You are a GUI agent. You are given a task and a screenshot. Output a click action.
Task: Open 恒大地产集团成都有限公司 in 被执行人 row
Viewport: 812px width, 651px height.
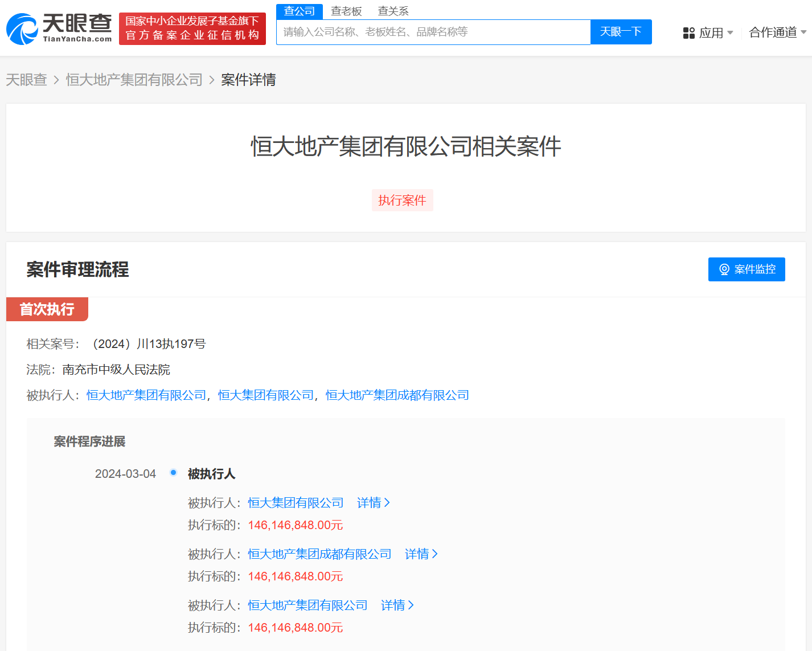(x=396, y=395)
